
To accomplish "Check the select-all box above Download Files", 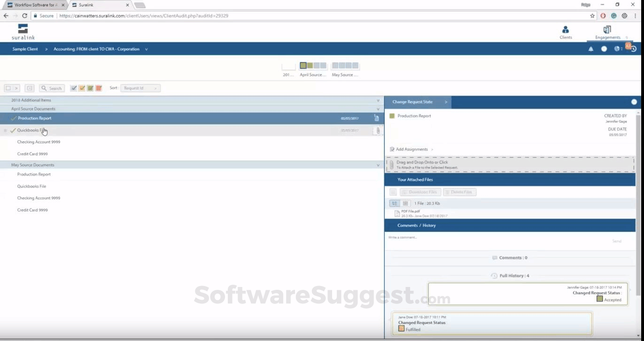I will click(x=393, y=192).
